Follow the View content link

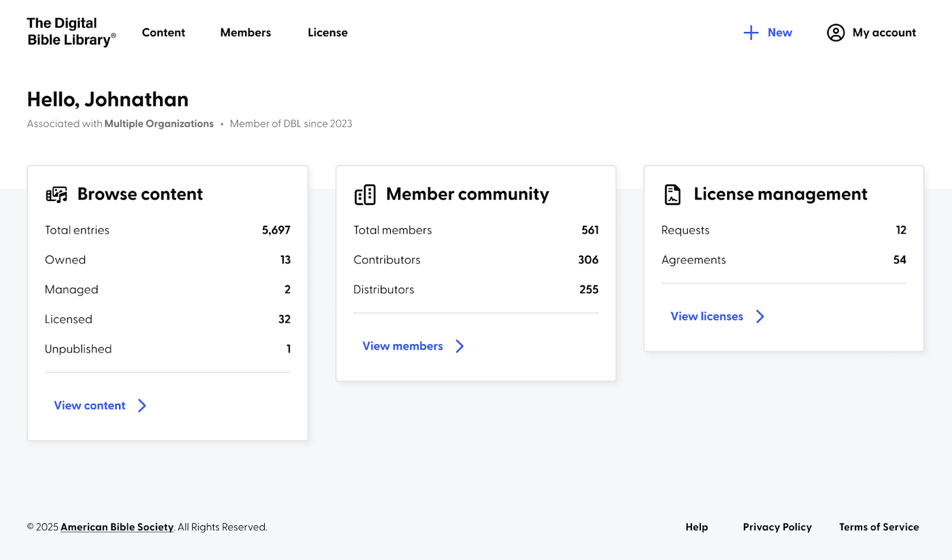pyautogui.click(x=90, y=405)
